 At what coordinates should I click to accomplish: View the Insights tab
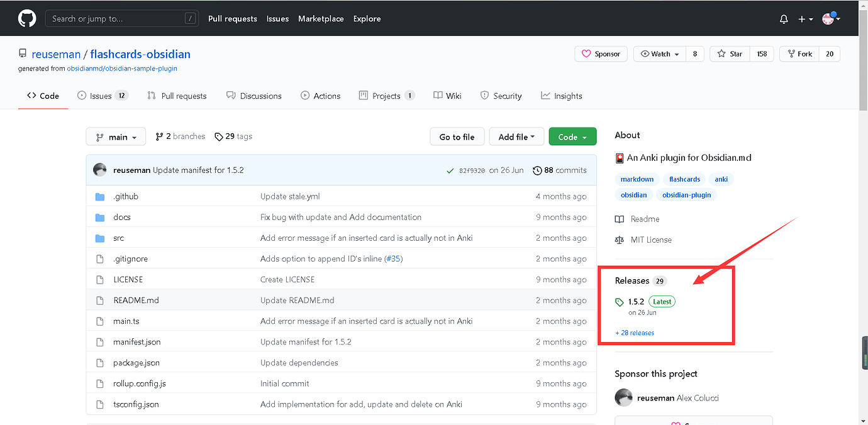tap(561, 96)
